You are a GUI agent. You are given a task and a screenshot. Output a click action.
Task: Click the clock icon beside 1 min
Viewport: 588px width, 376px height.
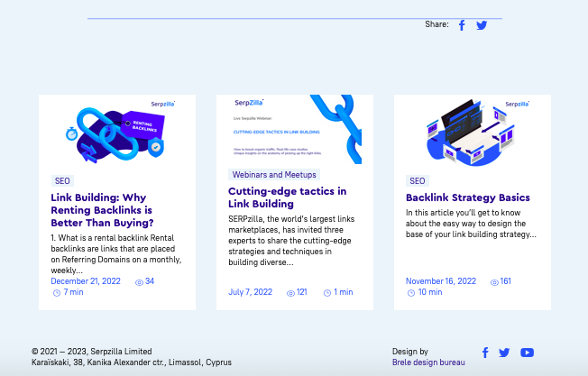327,293
